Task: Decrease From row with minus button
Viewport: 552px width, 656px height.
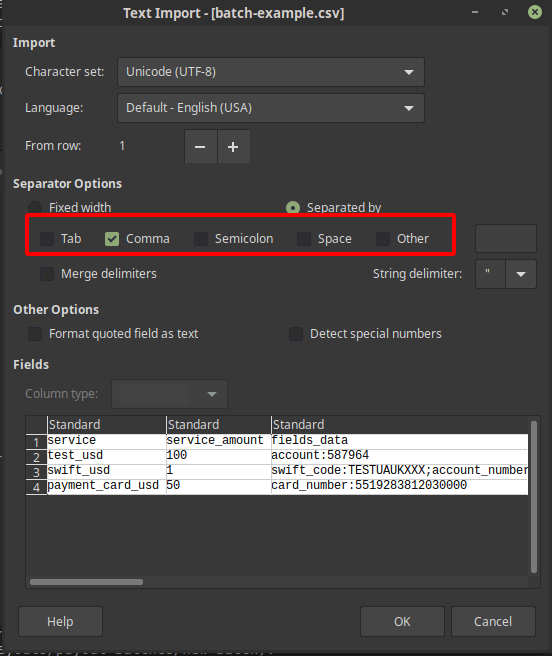Action: [200, 146]
